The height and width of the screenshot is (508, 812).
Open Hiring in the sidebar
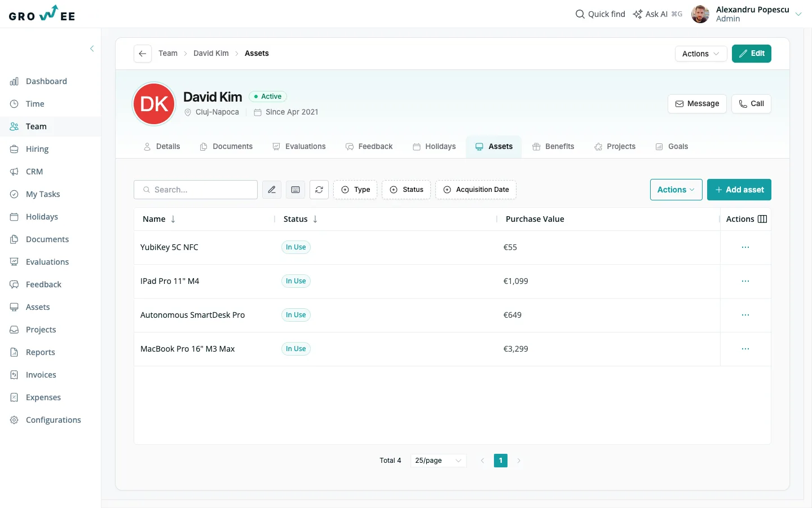point(50,149)
